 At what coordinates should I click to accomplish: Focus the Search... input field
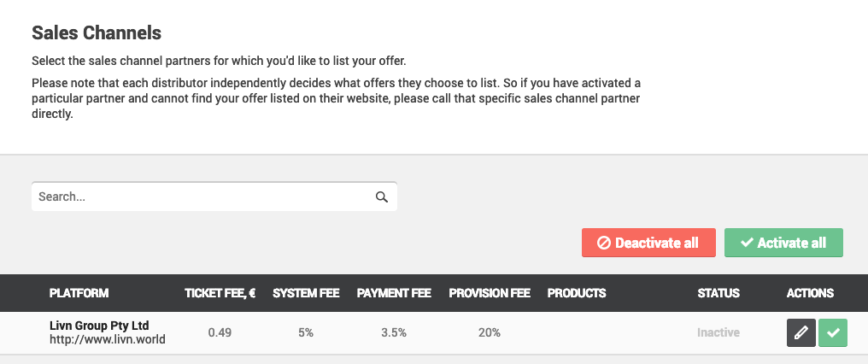pos(214,197)
